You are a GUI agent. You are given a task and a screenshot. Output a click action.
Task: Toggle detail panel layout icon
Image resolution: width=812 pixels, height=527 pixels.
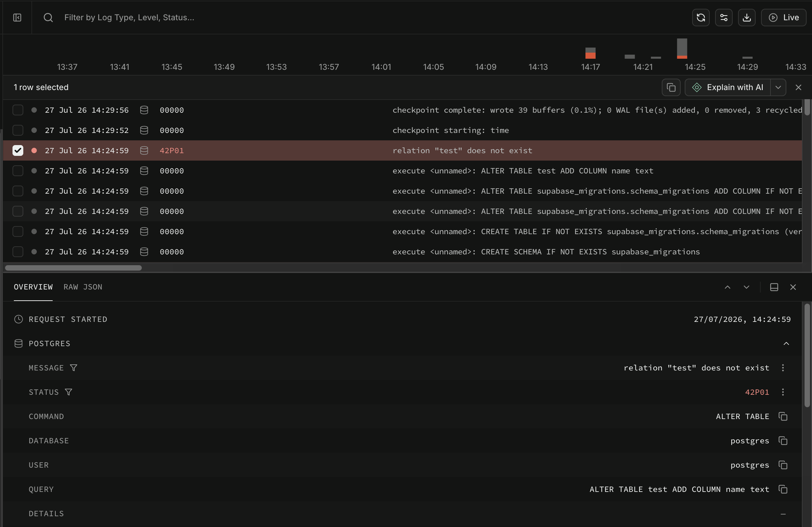774,287
